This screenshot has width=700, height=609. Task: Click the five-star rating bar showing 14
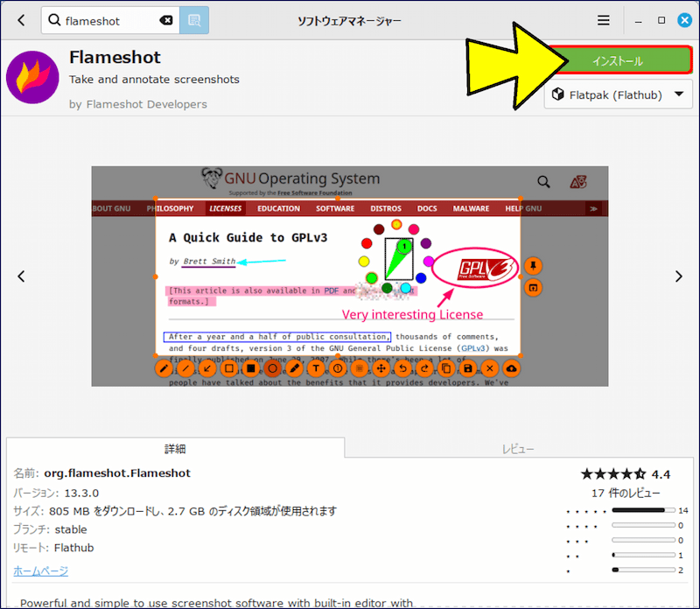pyautogui.click(x=643, y=510)
